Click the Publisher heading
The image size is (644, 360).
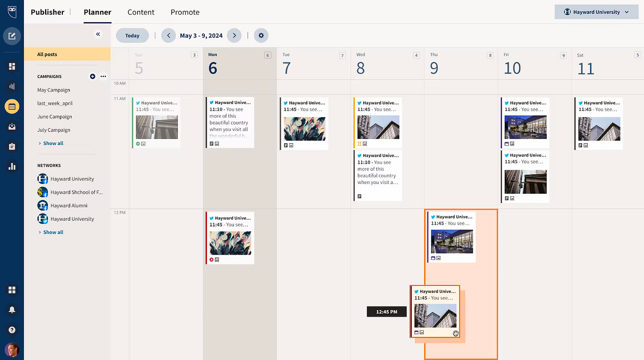(47, 12)
